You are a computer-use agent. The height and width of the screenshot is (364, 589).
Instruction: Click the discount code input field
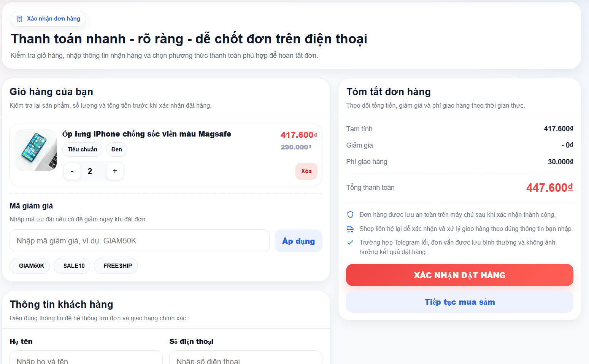click(x=139, y=240)
